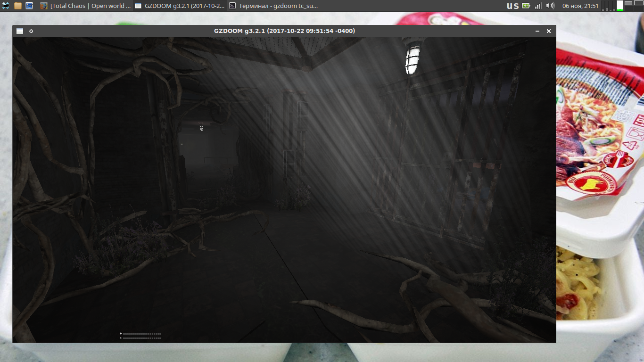Click the GZDOOM window stick pin icon
Image resolution: width=644 pixels, height=362 pixels.
coord(31,31)
